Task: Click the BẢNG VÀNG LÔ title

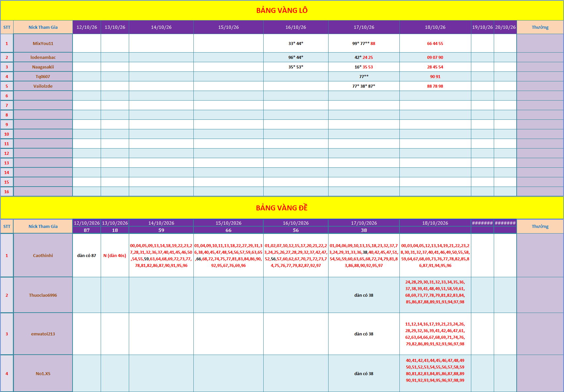Action: (x=282, y=11)
